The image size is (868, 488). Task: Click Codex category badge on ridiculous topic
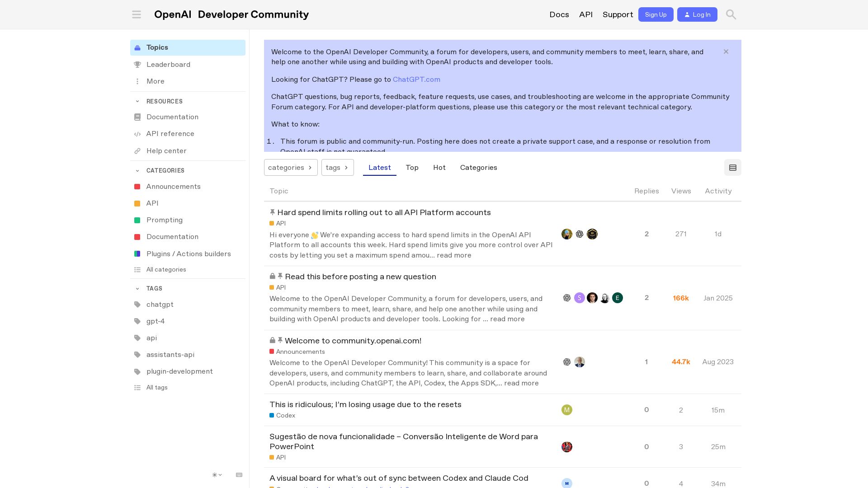point(282,415)
